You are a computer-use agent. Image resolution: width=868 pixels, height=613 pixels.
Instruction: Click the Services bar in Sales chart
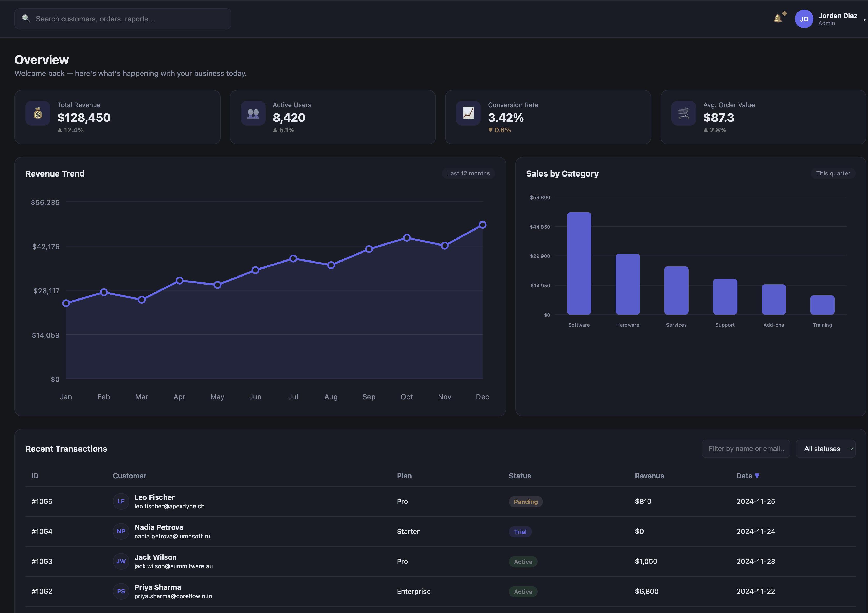(x=676, y=290)
